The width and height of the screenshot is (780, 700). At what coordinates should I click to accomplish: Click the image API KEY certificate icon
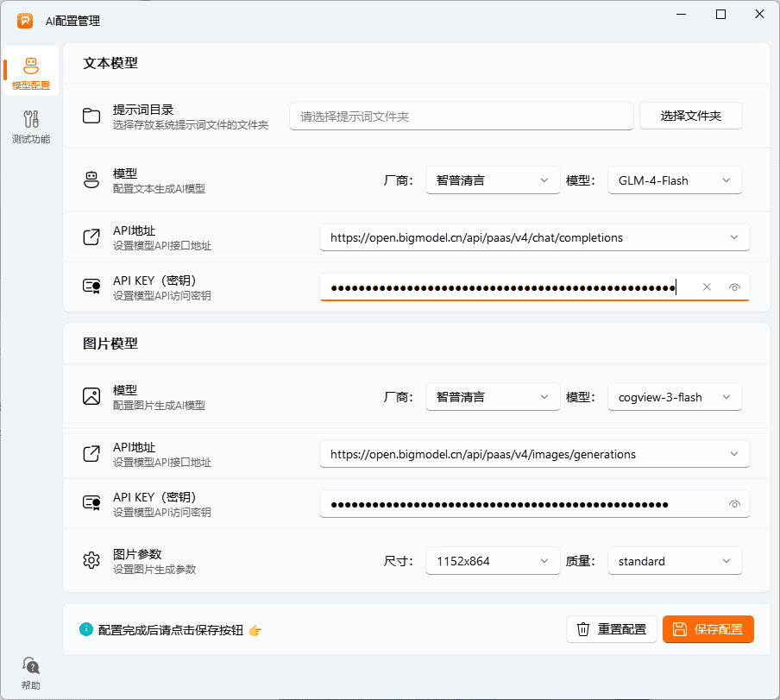click(91, 504)
